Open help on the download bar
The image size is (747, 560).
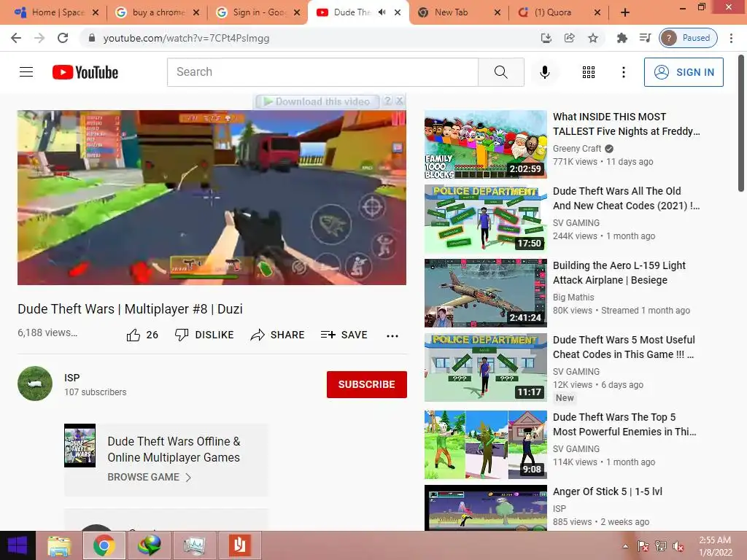(x=388, y=101)
